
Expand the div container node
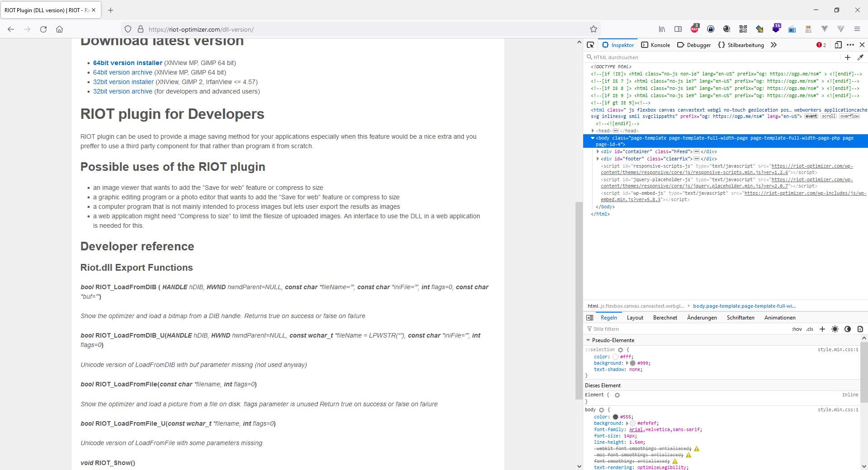(598, 151)
